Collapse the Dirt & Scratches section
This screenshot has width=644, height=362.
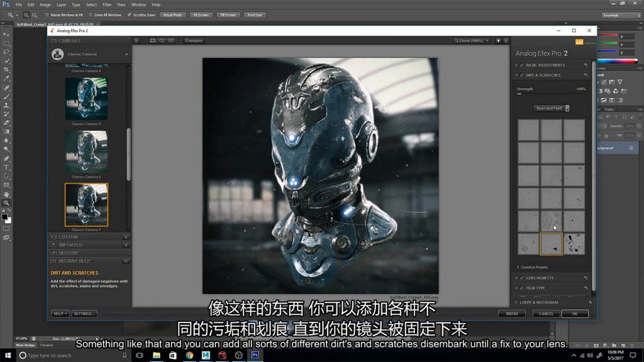517,75
